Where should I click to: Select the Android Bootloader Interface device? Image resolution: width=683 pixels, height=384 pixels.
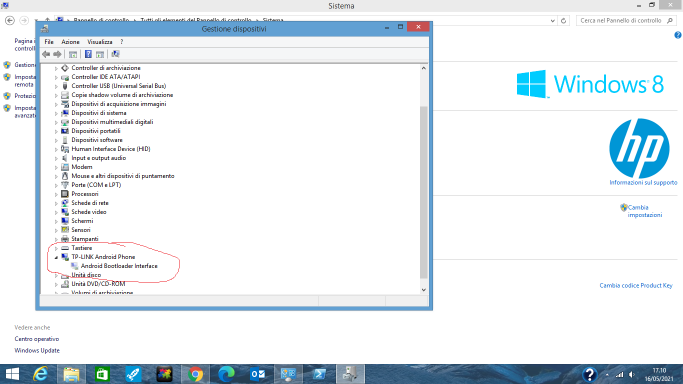119,266
